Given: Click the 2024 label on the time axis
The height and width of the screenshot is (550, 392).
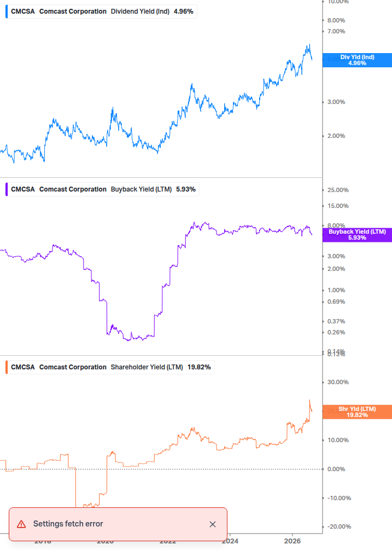Looking at the screenshot, I should pyautogui.click(x=230, y=541).
